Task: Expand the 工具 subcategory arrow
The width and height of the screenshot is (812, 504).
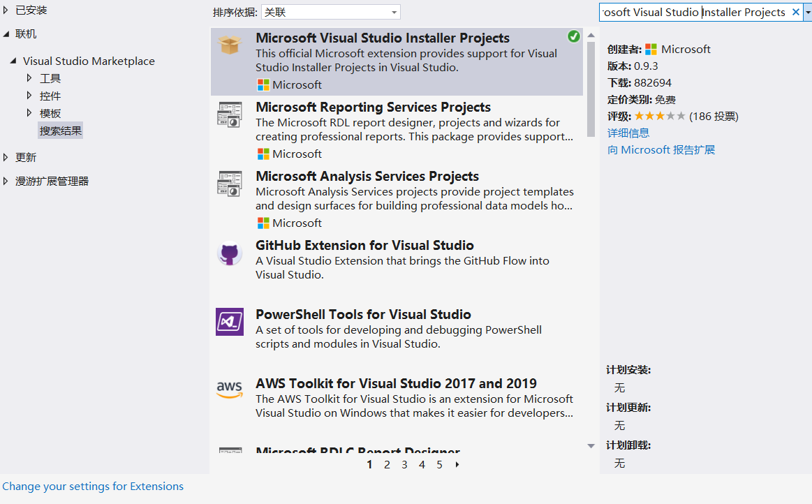Action: [29, 78]
